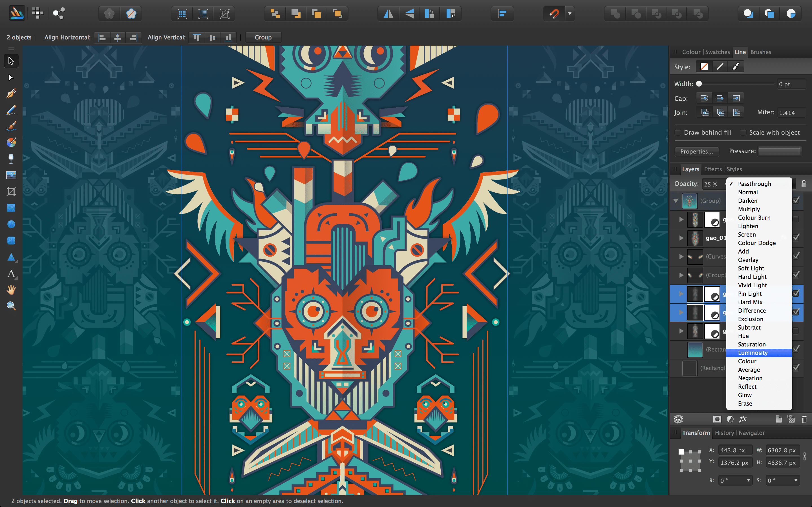
Task: Open the layer effects fx panel
Action: pos(743,419)
